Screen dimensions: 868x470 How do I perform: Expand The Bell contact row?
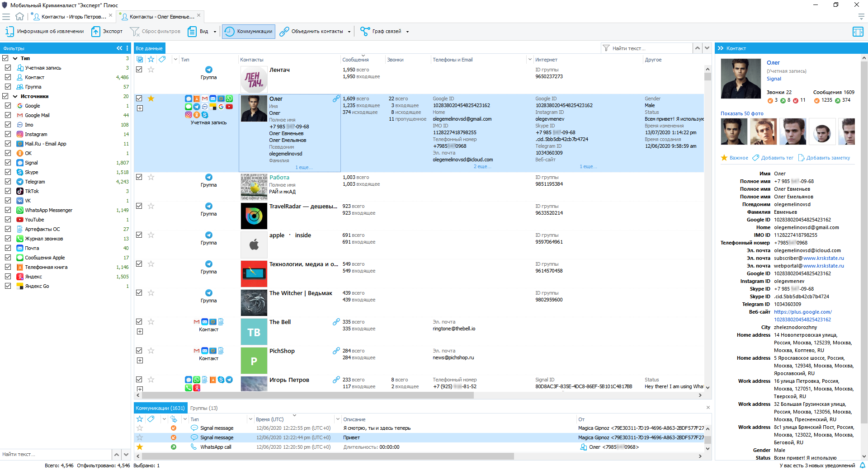140,332
